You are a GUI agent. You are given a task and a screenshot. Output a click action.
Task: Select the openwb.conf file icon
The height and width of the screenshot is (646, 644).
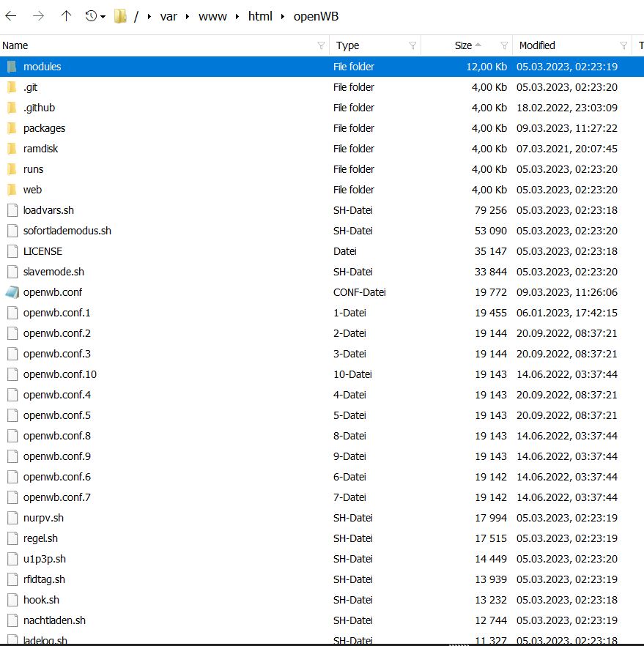pyautogui.click(x=12, y=292)
